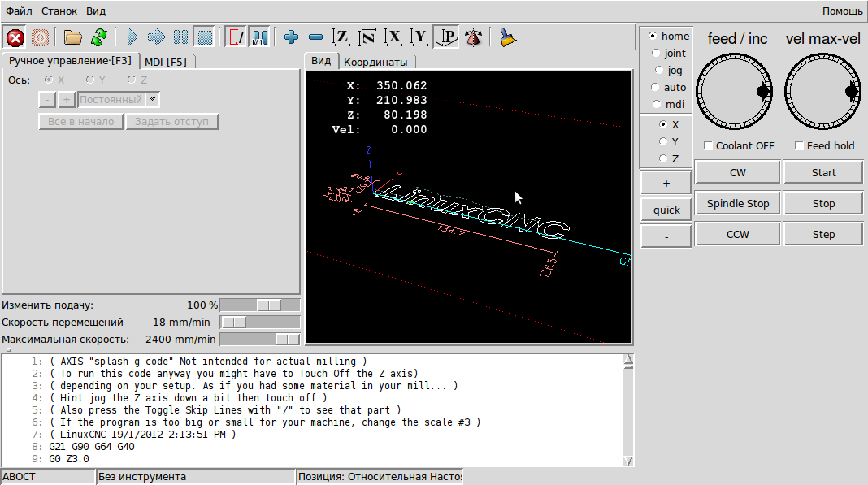868x485 pixels.
Task: Enable the Feed hold checkbox
Action: [799, 145]
